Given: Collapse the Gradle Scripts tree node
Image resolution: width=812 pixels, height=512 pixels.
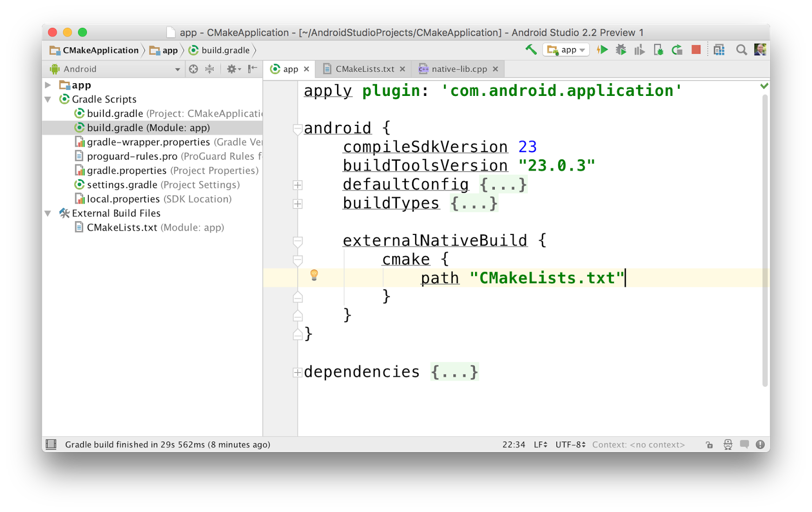Looking at the screenshot, I should tap(48, 99).
